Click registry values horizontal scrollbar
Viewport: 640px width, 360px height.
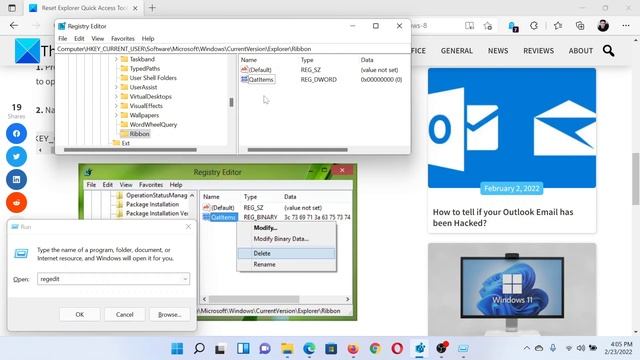[298, 150]
